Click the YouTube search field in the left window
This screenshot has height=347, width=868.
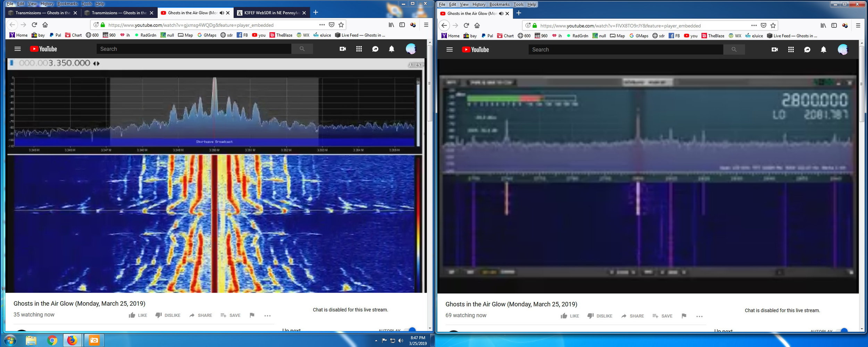click(x=194, y=49)
